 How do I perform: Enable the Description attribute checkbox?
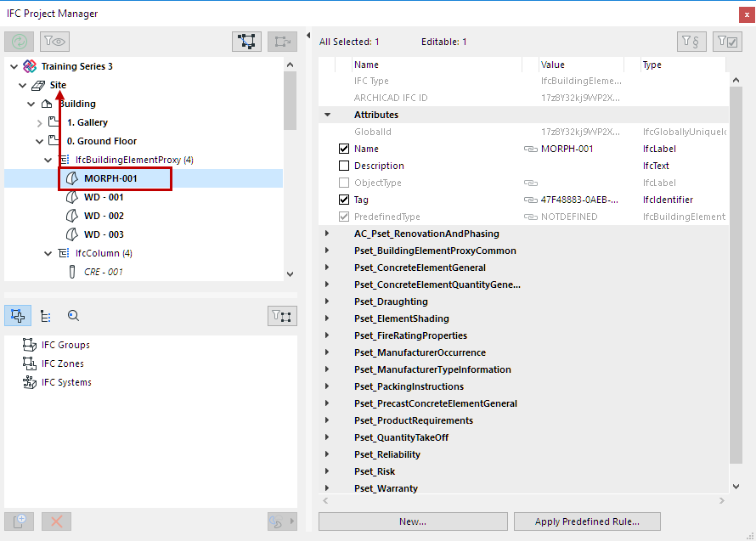pyautogui.click(x=344, y=166)
